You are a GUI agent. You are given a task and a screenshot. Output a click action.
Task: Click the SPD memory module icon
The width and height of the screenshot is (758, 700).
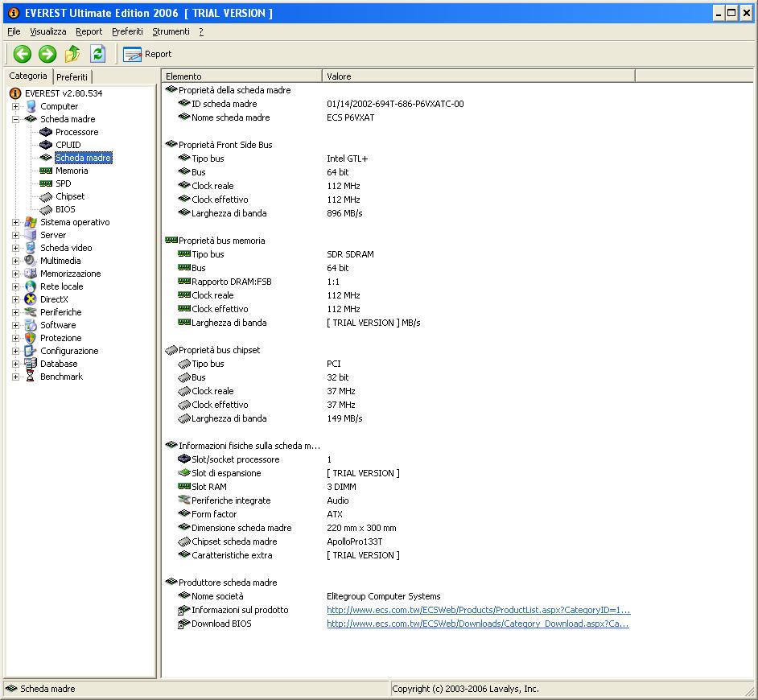(46, 183)
